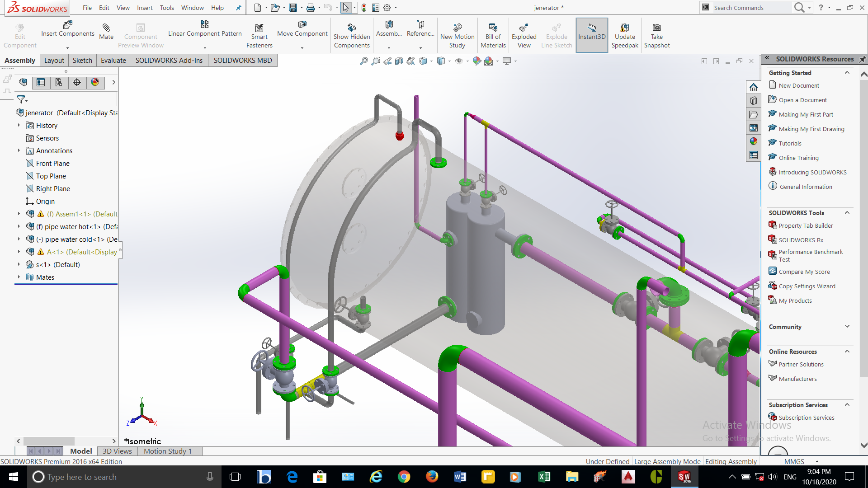Click the DisplayManager appearance sphere icon
The width and height of the screenshot is (868, 488).
point(95,82)
